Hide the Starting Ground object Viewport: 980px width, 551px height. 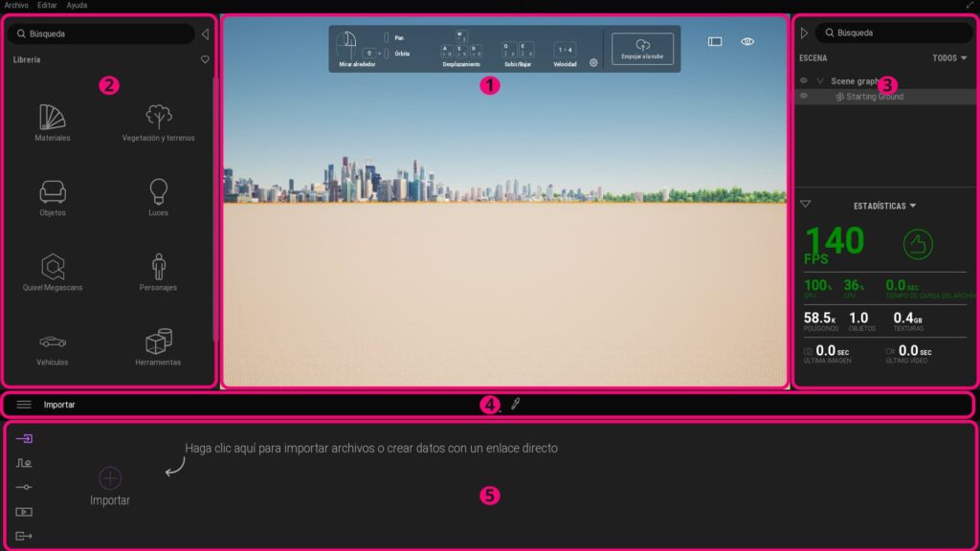[x=804, y=96]
